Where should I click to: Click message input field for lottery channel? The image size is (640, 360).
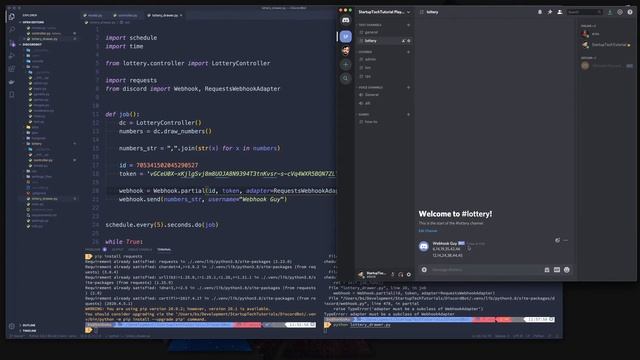click(x=486, y=270)
